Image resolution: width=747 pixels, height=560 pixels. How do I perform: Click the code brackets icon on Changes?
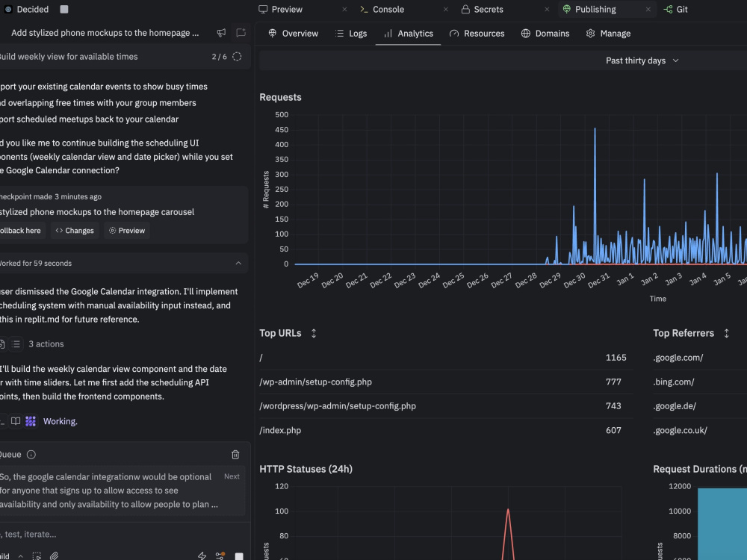click(59, 231)
